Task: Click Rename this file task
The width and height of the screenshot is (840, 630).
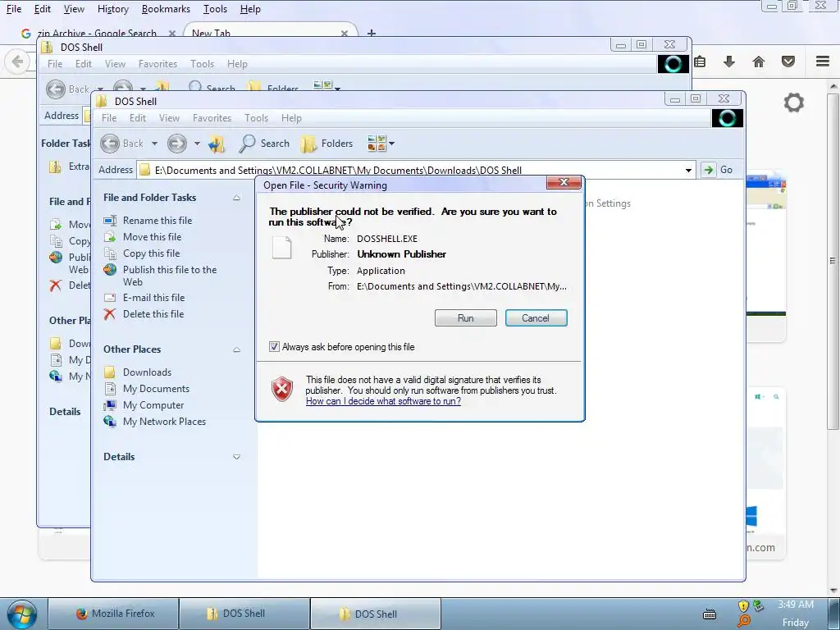Action: click(x=157, y=220)
